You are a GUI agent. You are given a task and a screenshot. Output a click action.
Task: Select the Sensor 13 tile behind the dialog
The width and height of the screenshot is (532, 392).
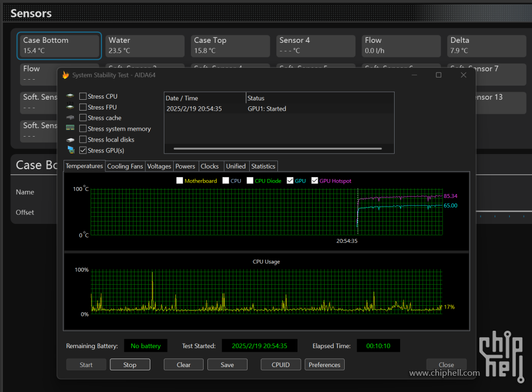[x=501, y=102]
